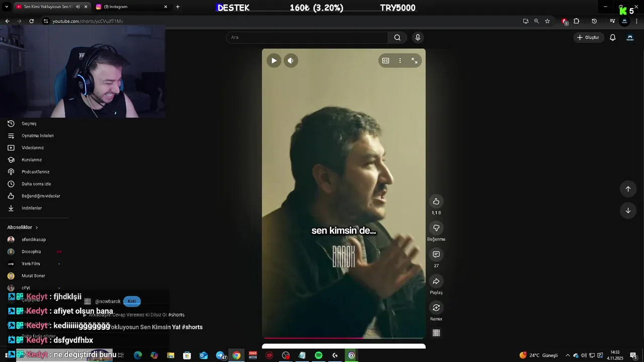Open the YouTube account avatar menu

coord(630,37)
